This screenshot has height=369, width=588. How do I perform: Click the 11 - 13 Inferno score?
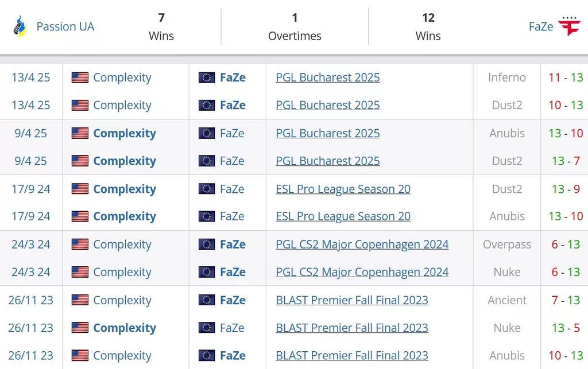pos(565,77)
